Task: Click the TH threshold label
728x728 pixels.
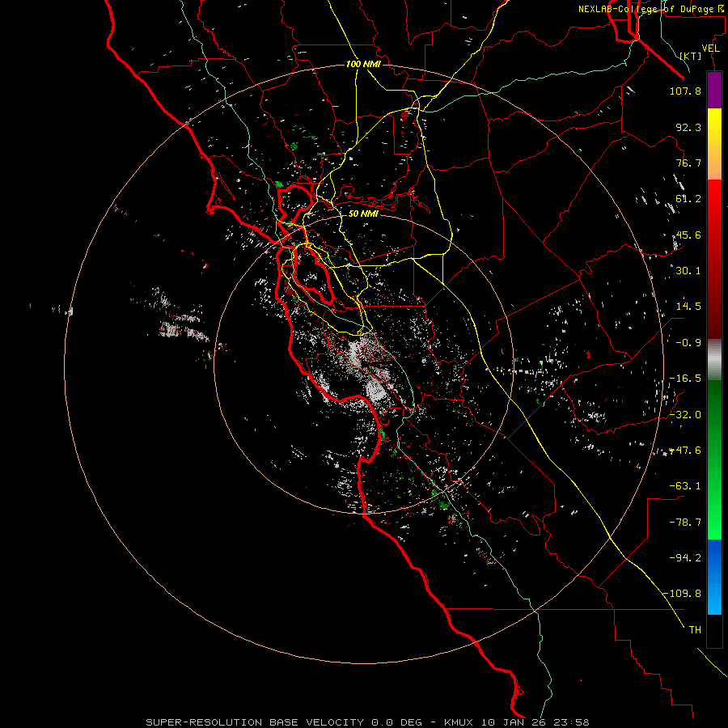Action: tap(695, 630)
